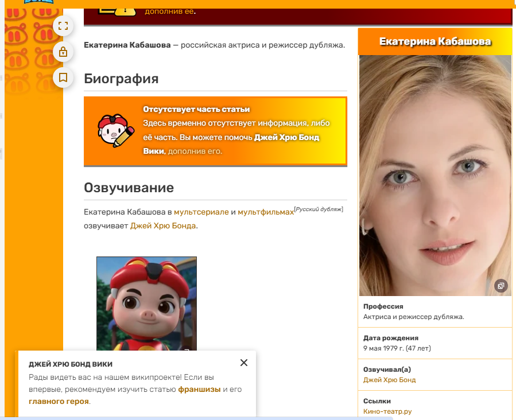Click the birth date '9 мая 1979 г.'
This screenshot has width=516, height=420.
pyautogui.click(x=383, y=348)
